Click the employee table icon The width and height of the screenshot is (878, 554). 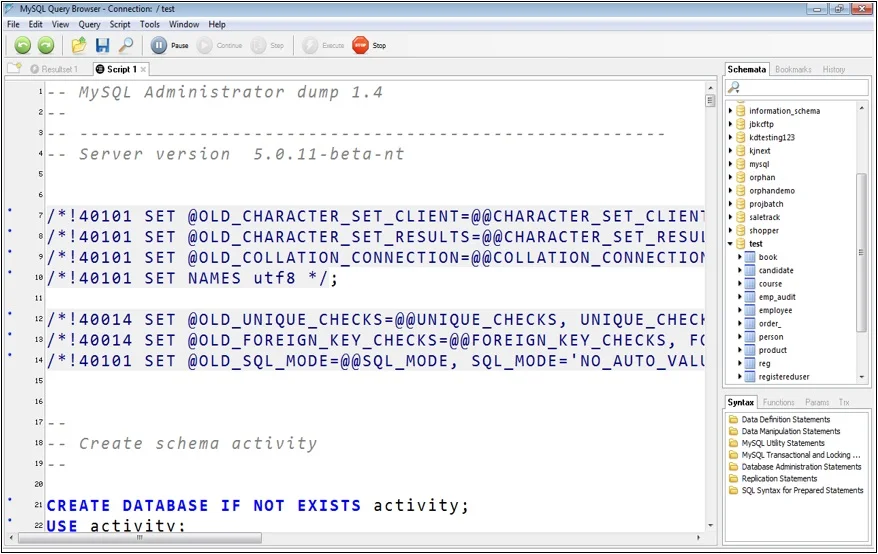(x=750, y=310)
